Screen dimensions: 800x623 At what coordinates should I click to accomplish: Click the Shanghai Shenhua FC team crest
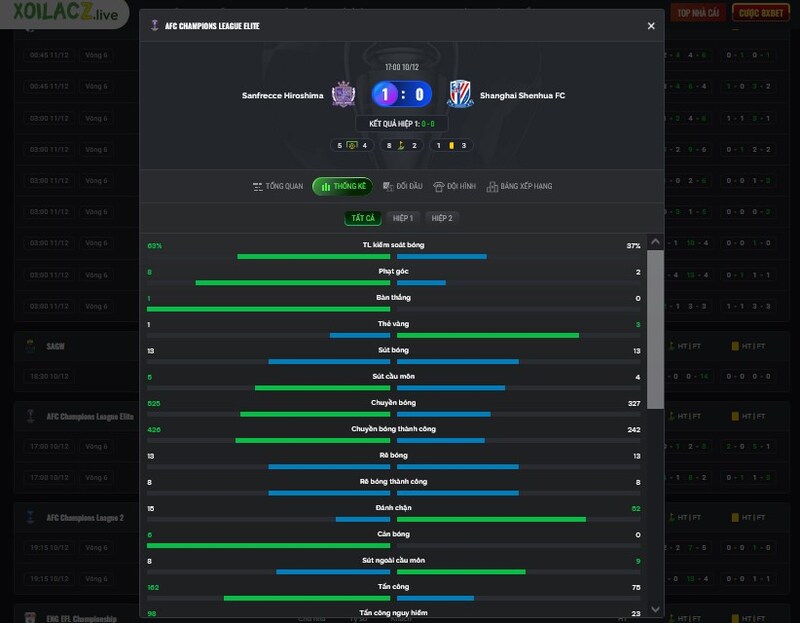click(460, 94)
